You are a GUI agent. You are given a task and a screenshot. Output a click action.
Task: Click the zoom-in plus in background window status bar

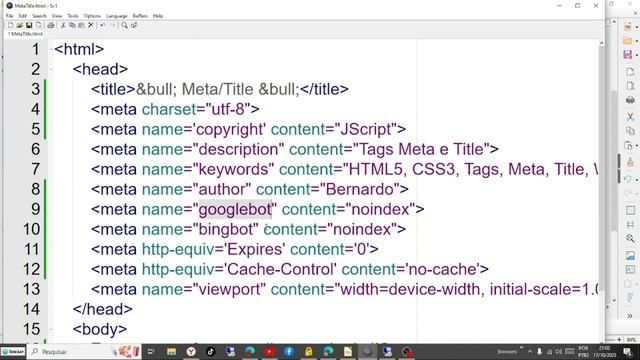point(619,340)
